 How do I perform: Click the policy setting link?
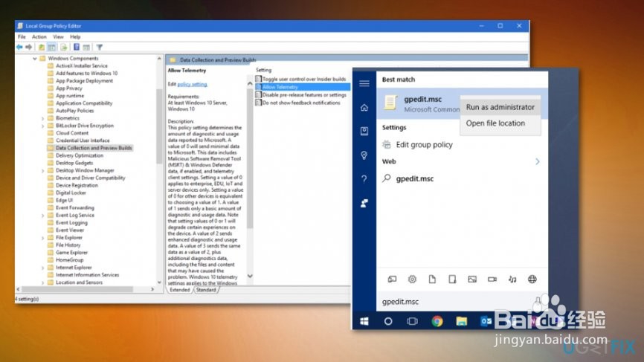click(192, 84)
